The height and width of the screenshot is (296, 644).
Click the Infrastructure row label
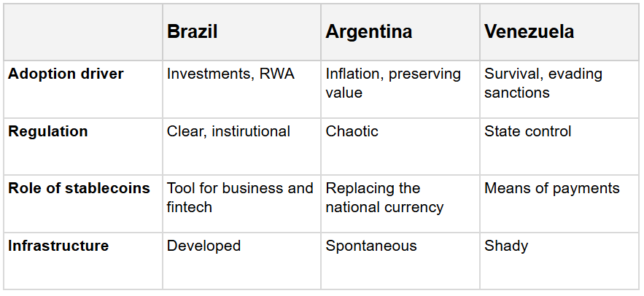pyautogui.click(x=58, y=246)
